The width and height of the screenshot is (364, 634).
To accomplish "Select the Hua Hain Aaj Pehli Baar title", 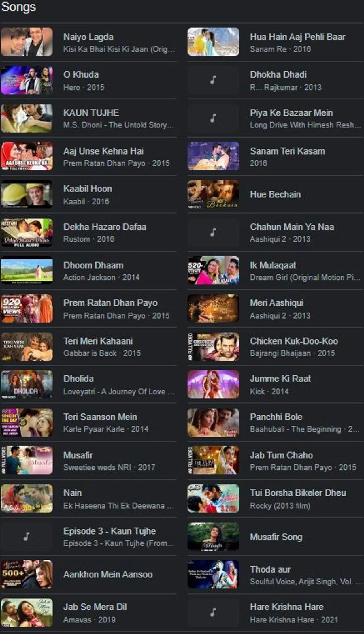I will (x=297, y=37).
